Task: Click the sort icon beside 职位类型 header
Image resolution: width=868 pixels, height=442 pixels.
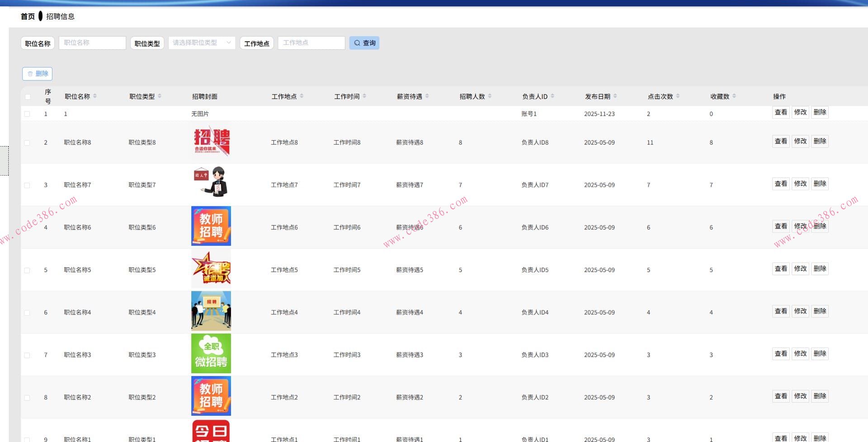Action: click(x=160, y=96)
